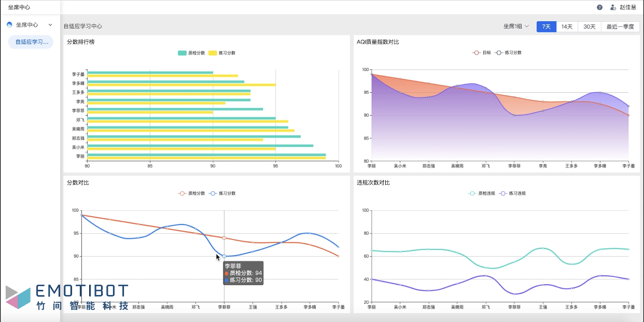Image resolution: width=644 pixels, height=322 pixels.
Task: Click 质检分数 legend marker in 分数对比 chart
Action: (182, 193)
